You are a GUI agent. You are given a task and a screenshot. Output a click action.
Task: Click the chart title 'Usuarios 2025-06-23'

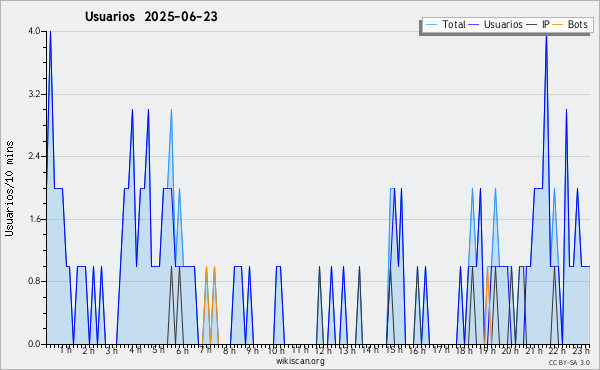pos(151,17)
